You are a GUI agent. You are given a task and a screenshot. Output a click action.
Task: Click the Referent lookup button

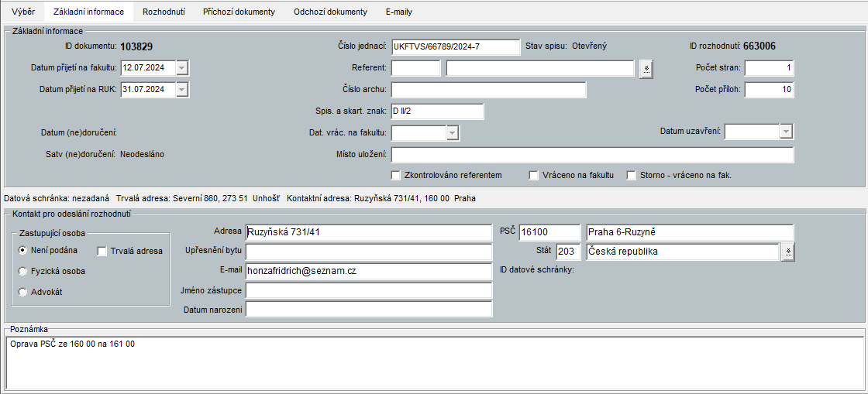(646, 68)
